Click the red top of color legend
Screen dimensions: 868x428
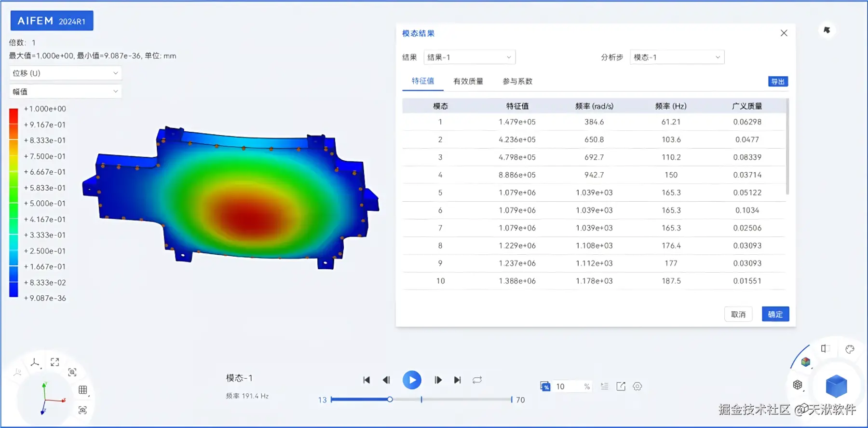click(14, 116)
